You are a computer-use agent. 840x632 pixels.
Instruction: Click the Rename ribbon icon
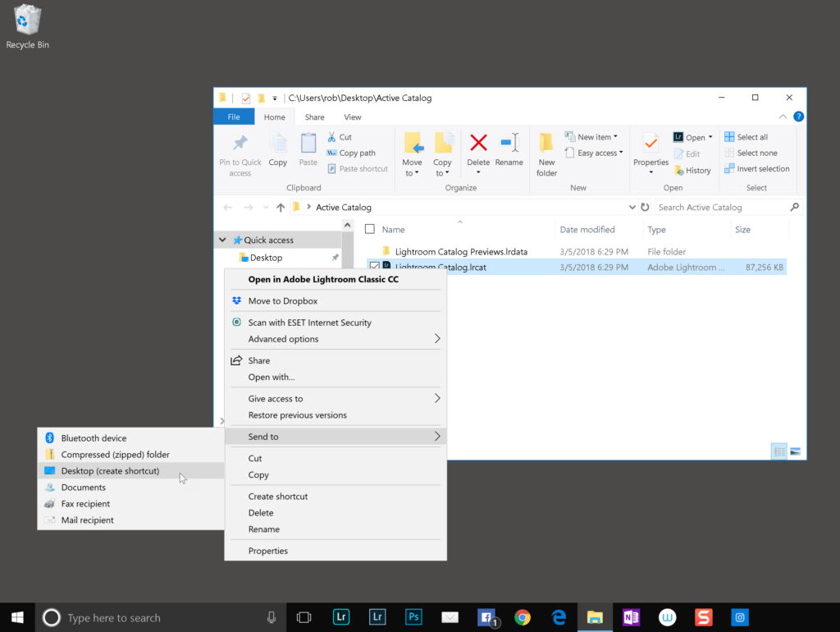[x=509, y=143]
